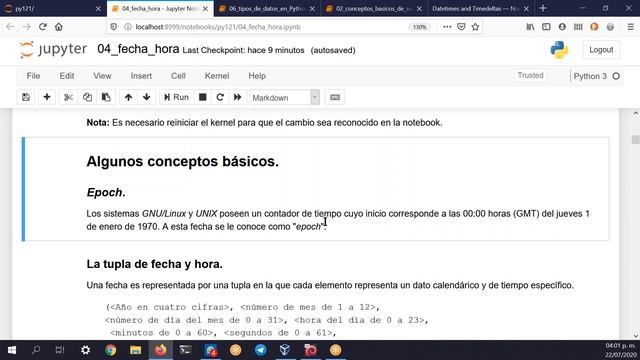Click the Jupyter logo
Screen dimensions: 640x360
pyautogui.click(x=53, y=50)
